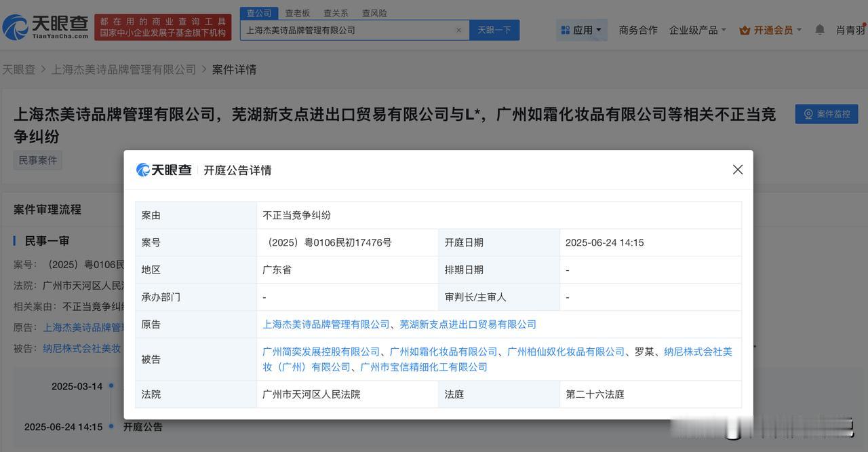Click court name 广州市天河区人民法院 in dialog
The image size is (868, 452).
[x=311, y=394]
